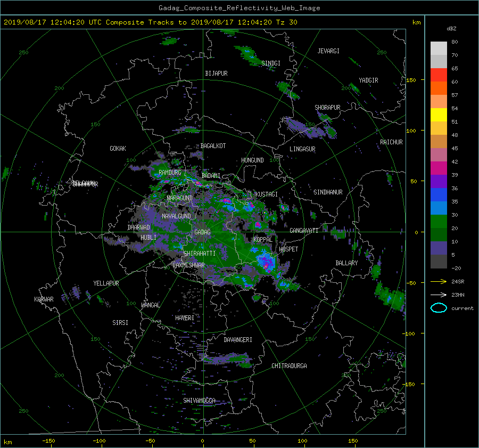Click the GOKAK city label
Viewport: 479px width, 448px height.
[x=118, y=149]
